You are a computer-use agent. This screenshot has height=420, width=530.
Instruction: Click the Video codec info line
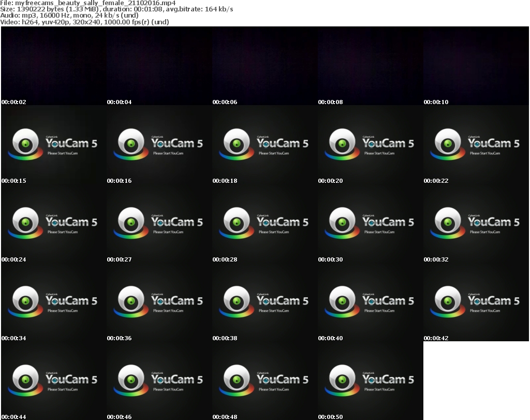(x=85, y=22)
